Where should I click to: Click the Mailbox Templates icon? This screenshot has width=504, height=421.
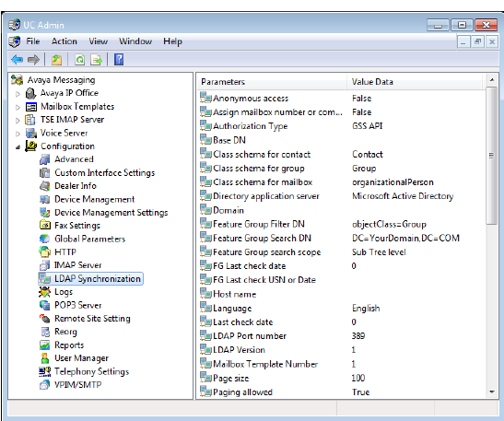(31, 107)
